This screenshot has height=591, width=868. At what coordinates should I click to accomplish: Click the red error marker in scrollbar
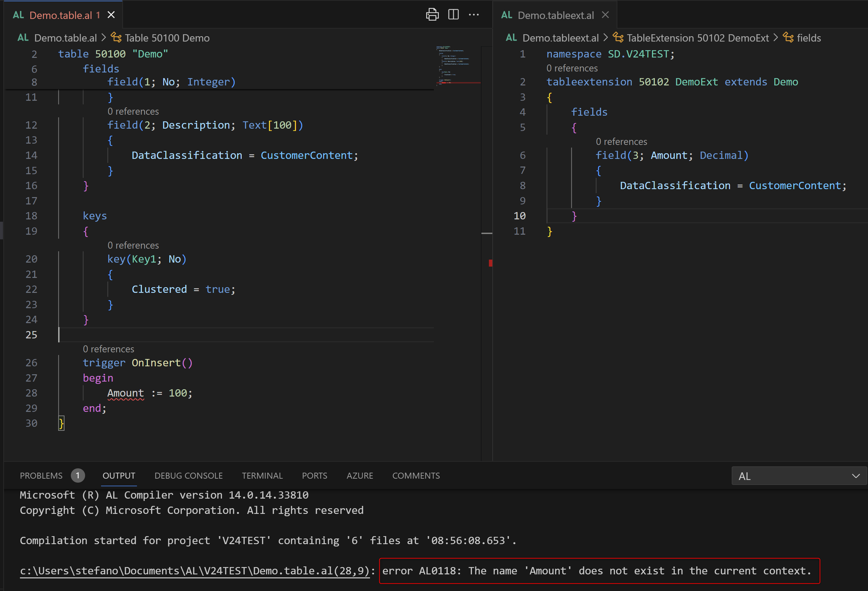pos(490,263)
